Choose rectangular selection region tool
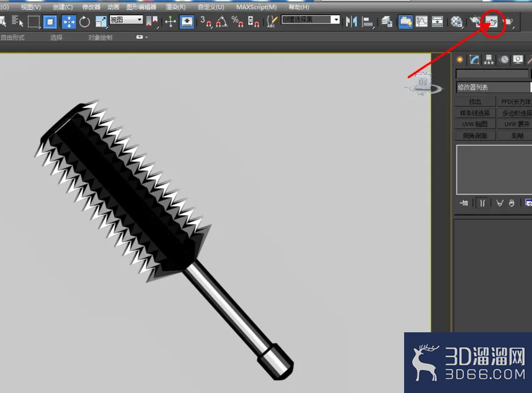 [x=34, y=22]
